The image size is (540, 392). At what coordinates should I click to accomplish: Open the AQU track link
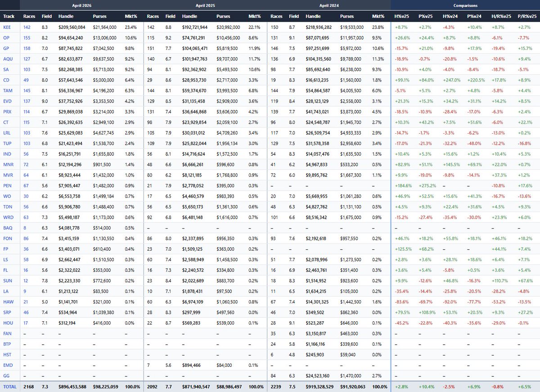pos(8,59)
